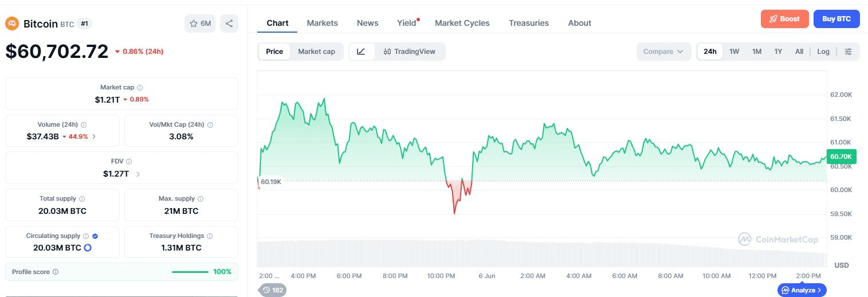Open Total supply info icon
The image size is (868, 297).
point(82,199)
